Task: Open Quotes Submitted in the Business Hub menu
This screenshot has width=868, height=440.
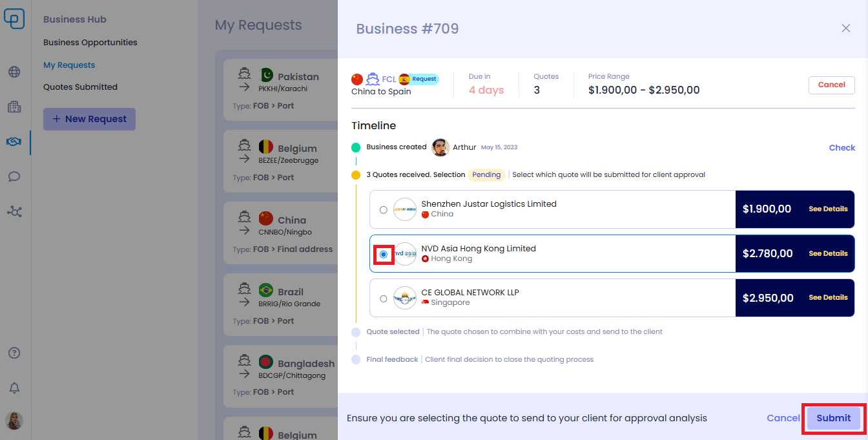Action: [80, 87]
